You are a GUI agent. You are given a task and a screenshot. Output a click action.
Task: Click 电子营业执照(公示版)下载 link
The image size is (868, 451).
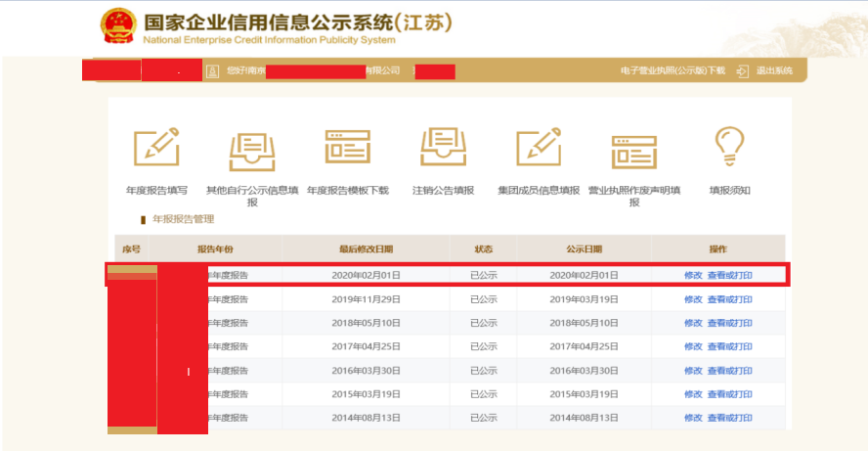pos(673,70)
